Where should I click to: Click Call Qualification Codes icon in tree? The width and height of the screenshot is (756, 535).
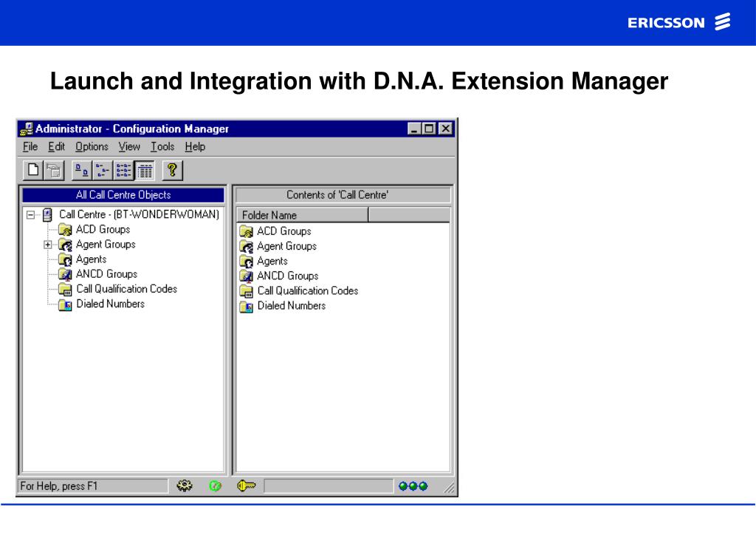coord(65,290)
